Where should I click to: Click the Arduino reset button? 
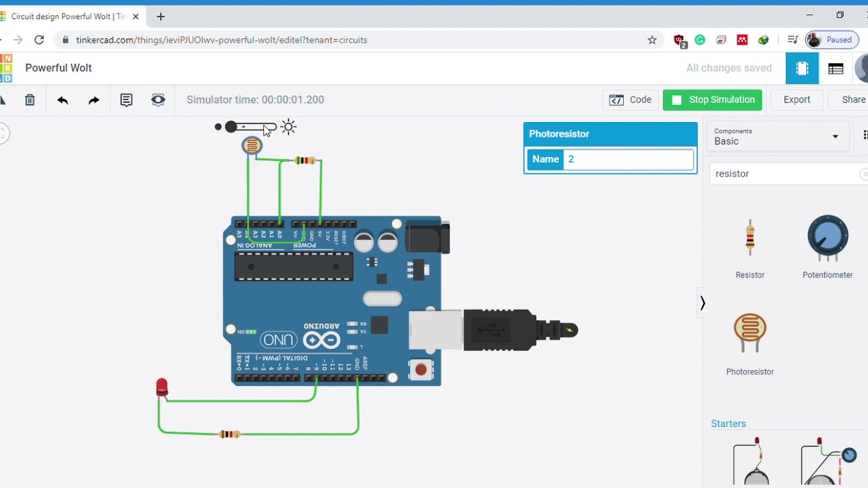click(x=421, y=369)
